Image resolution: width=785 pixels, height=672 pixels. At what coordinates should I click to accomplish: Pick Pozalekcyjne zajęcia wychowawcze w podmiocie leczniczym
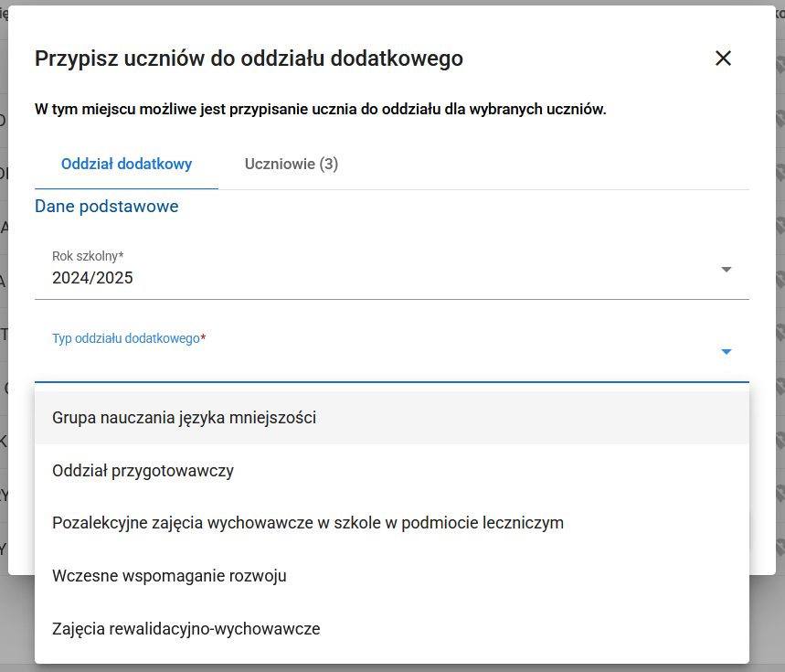(x=306, y=523)
